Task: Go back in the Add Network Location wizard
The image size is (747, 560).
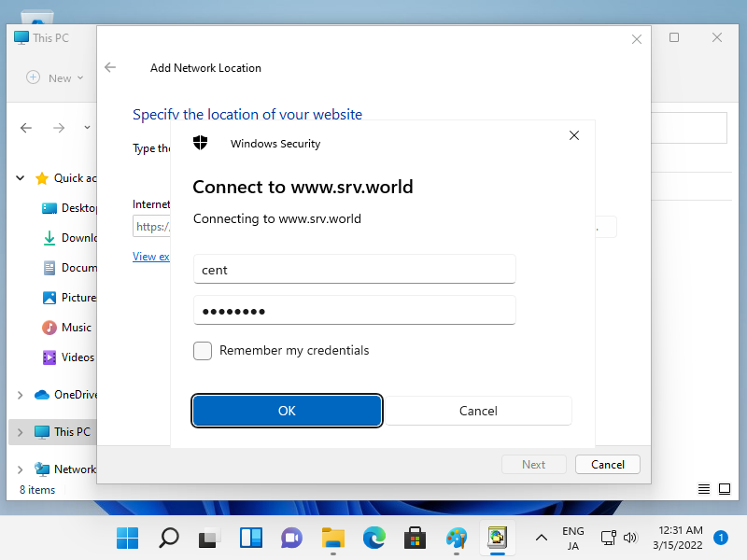Action: 110,68
